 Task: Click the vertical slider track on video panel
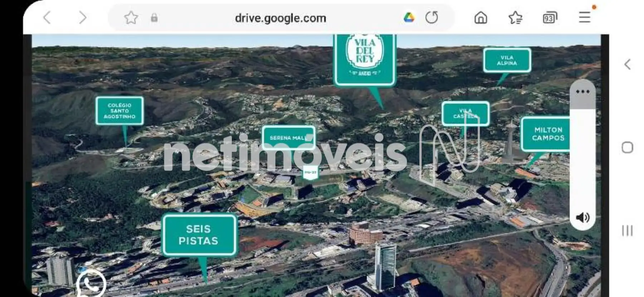(x=582, y=155)
